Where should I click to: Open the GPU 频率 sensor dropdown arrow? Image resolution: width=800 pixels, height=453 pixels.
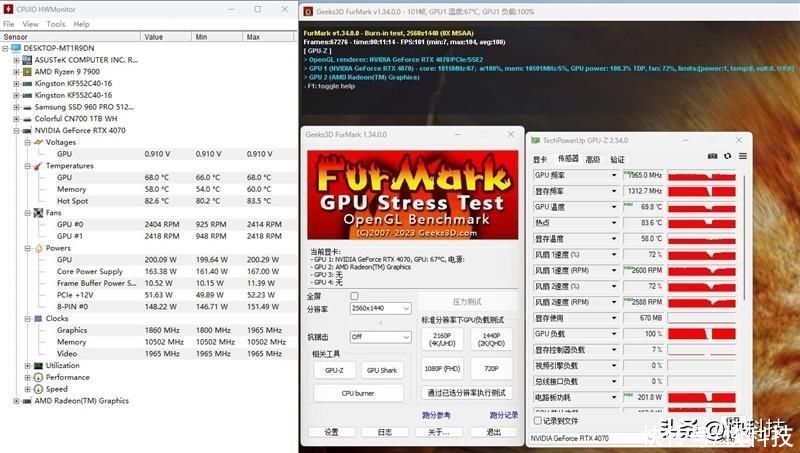614,175
